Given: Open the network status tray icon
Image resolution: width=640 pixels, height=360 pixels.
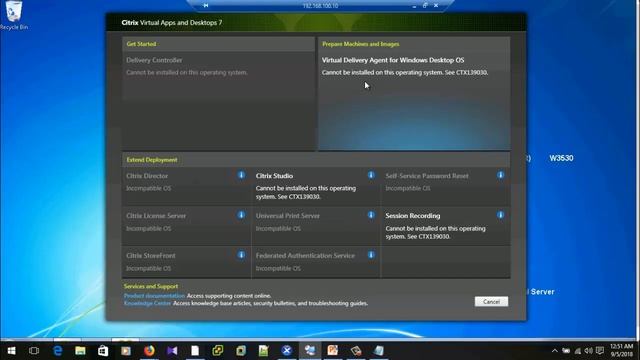Looking at the screenshot, I should point(578,351).
